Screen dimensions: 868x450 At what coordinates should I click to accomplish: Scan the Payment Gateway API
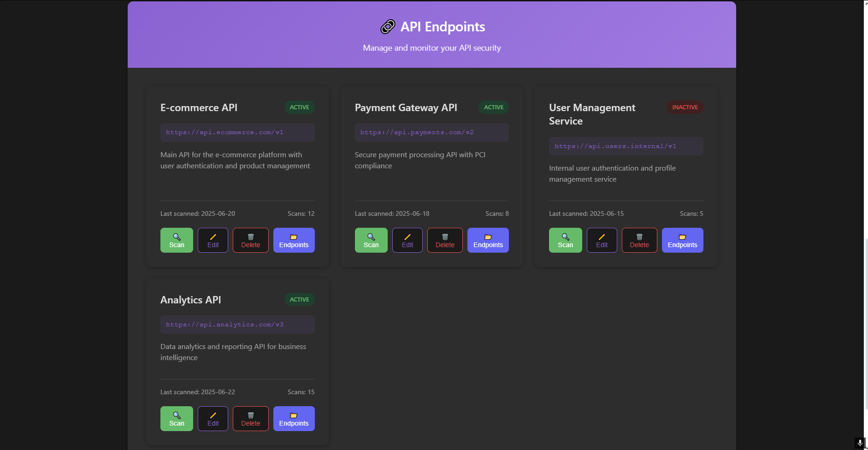371,240
